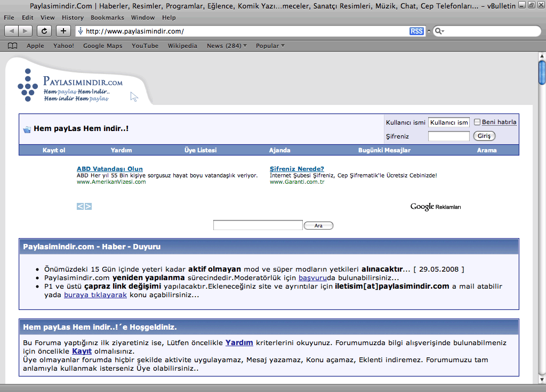546x392 pixels.
Task: Open the Bookmarks menu
Action: 107,18
